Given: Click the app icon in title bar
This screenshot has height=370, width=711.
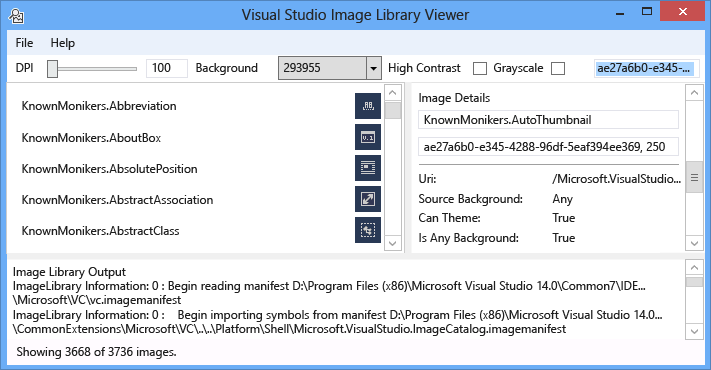Looking at the screenshot, I should point(16,16).
